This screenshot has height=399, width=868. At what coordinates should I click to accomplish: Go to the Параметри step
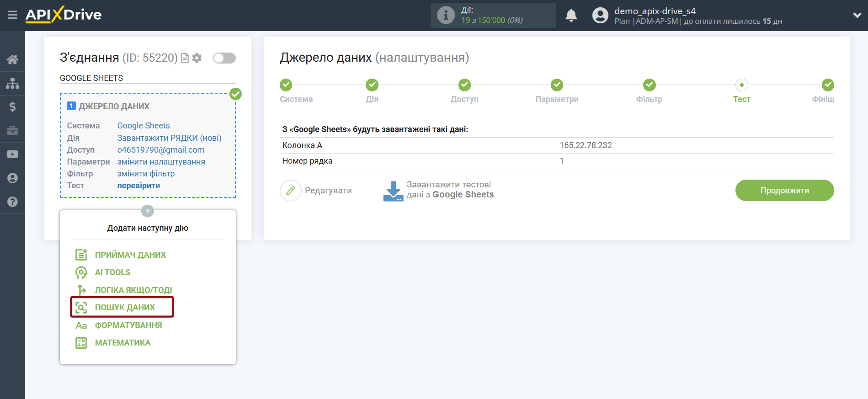(x=557, y=85)
